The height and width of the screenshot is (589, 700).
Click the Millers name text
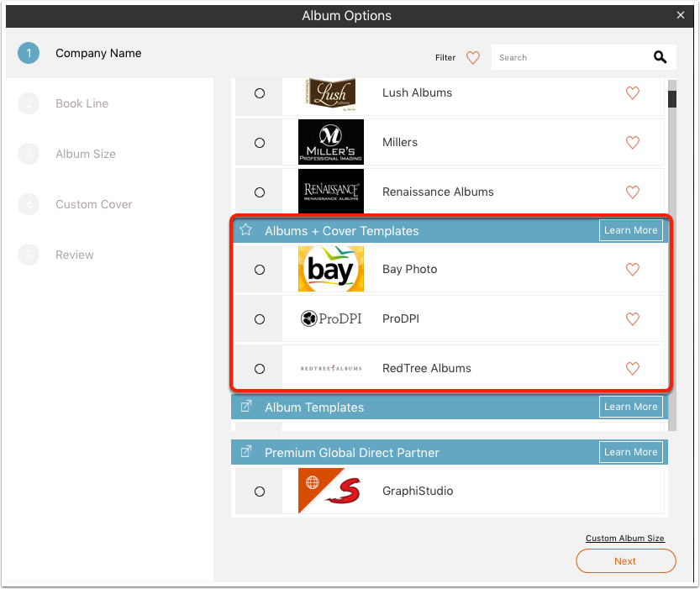click(400, 142)
